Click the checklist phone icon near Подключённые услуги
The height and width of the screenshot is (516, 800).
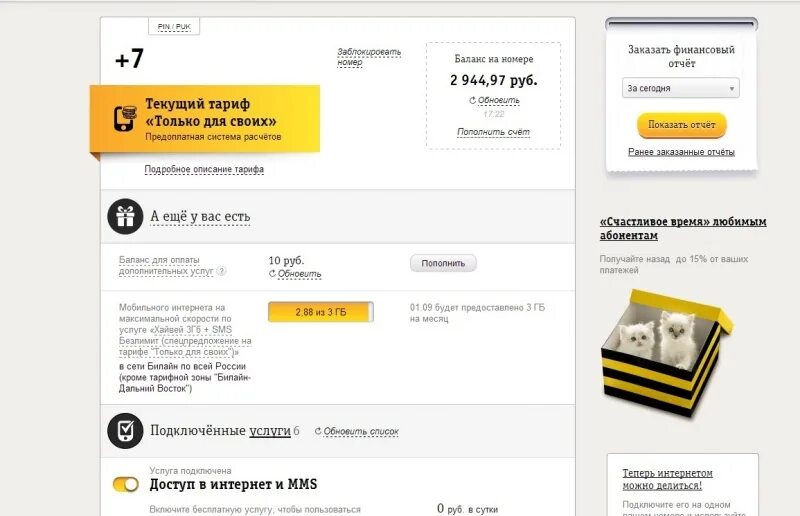tap(125, 431)
